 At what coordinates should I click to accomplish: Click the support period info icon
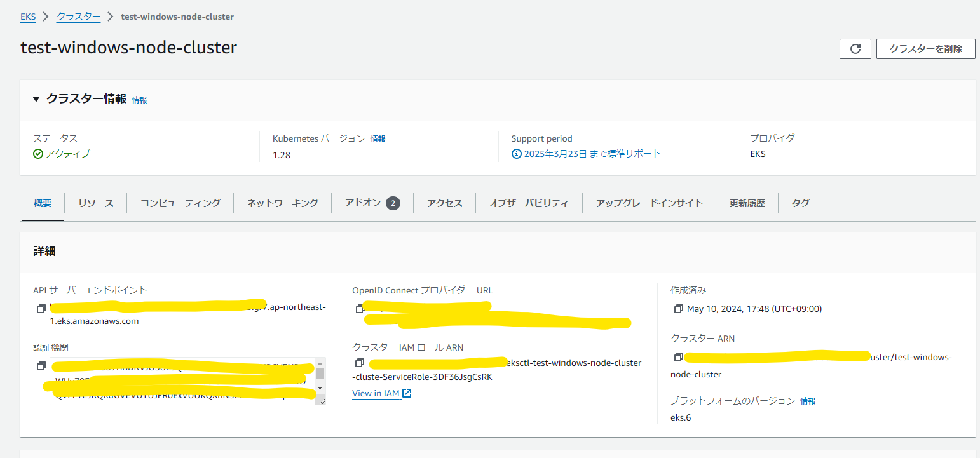point(517,154)
